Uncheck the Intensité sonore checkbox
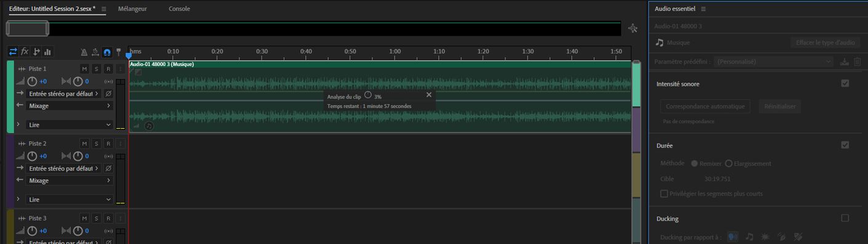Image resolution: width=868 pixels, height=244 pixels. (845, 83)
